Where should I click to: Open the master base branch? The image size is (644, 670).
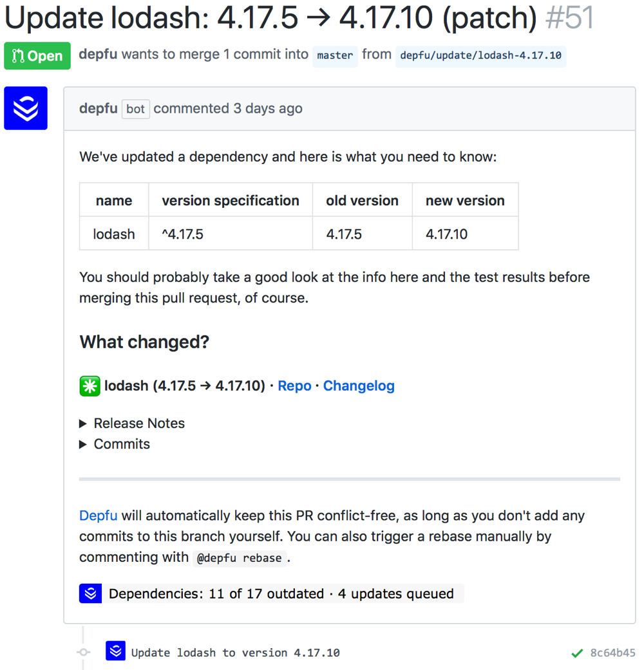(x=335, y=55)
